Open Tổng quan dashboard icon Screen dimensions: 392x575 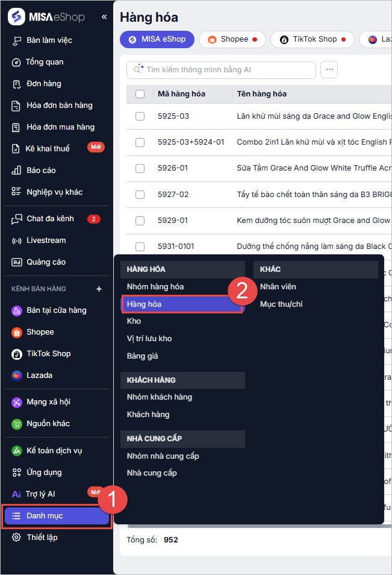pyautogui.click(x=16, y=62)
